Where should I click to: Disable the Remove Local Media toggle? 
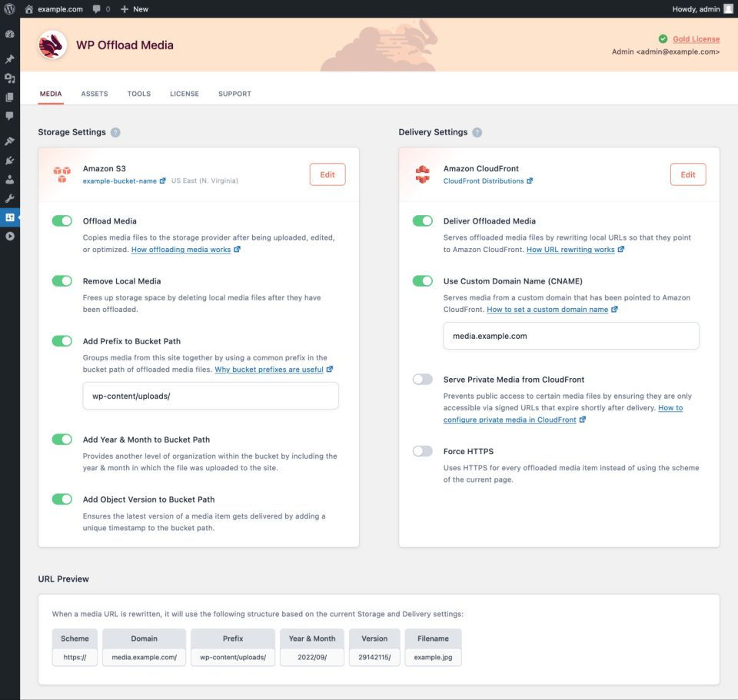coord(61,281)
